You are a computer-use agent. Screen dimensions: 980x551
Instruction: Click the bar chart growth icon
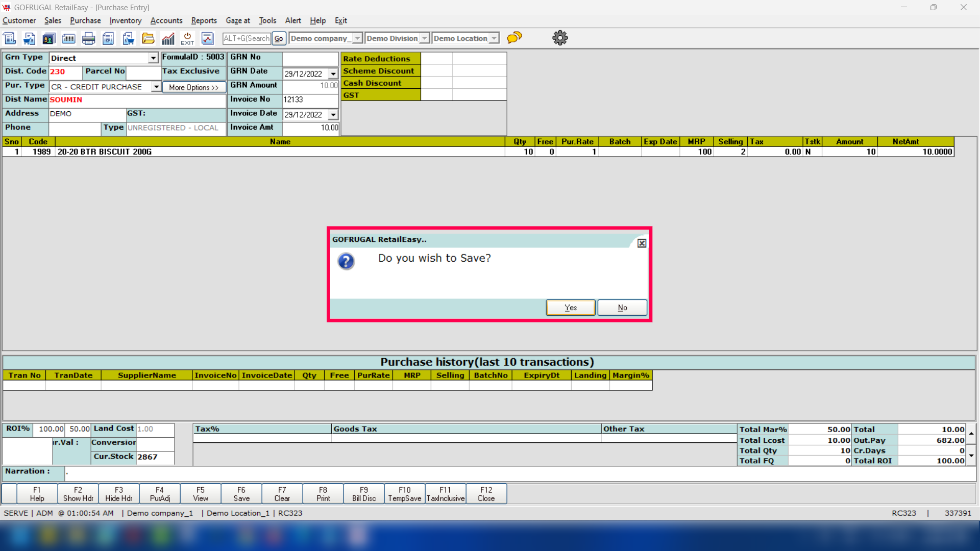pyautogui.click(x=168, y=38)
